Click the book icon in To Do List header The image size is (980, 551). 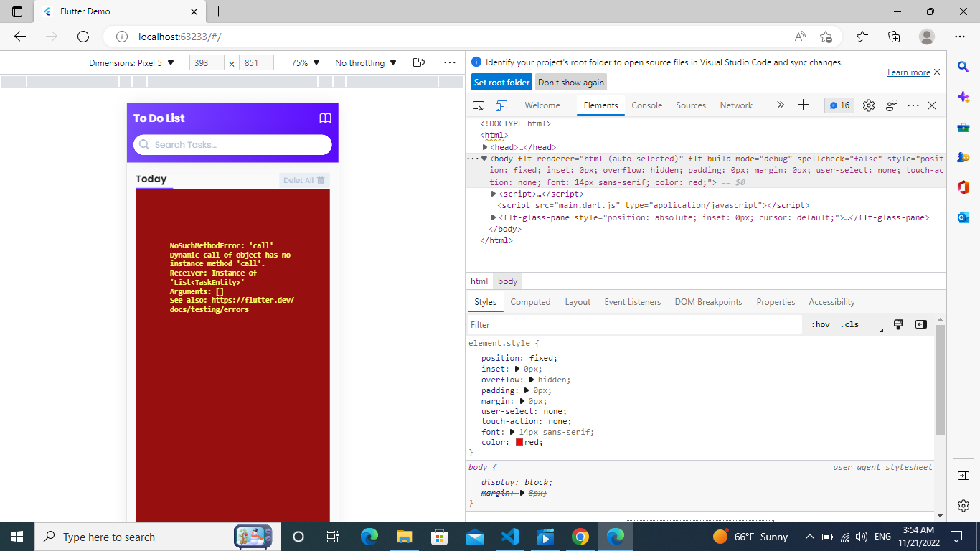pos(325,118)
